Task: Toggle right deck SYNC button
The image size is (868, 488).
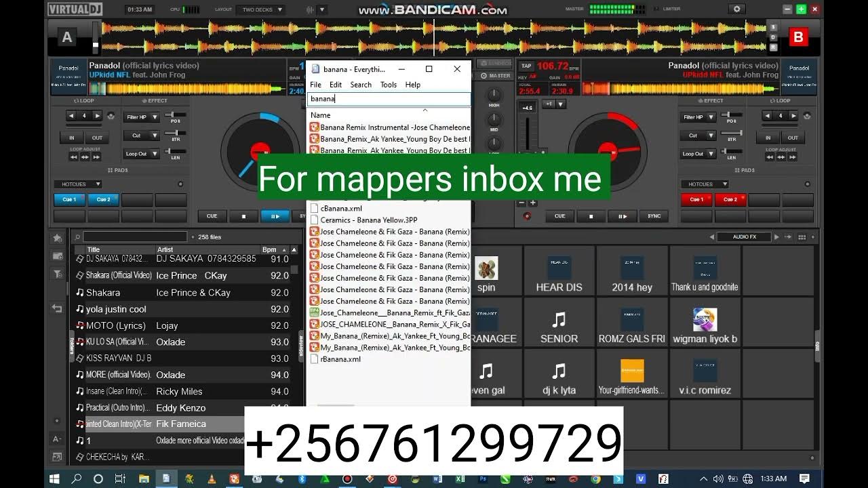Action: pos(654,216)
